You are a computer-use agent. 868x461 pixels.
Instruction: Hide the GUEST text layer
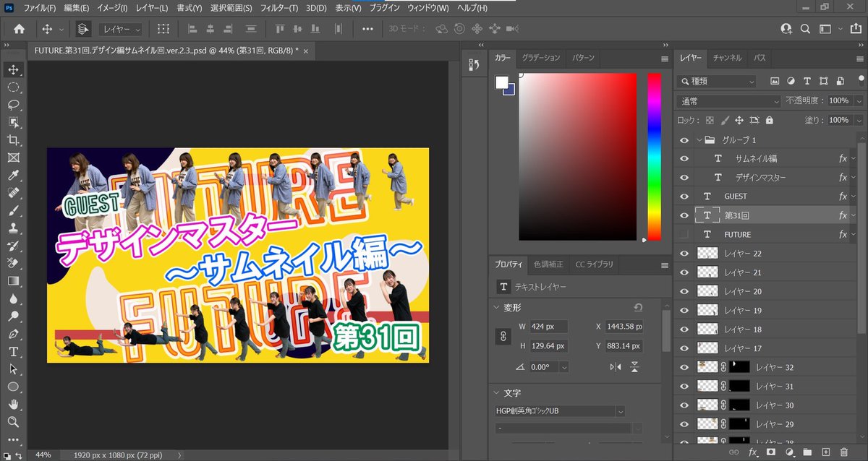684,196
